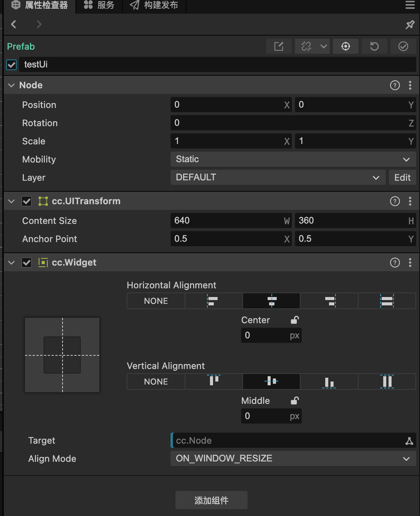Click the revert prefab icon
Screen dimensions: 420x516
[374, 46]
